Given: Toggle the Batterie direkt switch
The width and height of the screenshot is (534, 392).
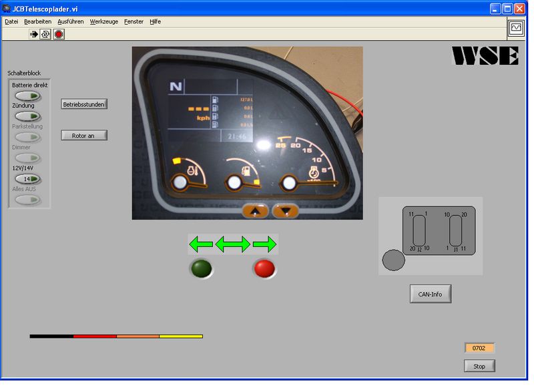Looking at the screenshot, I should point(28,96).
